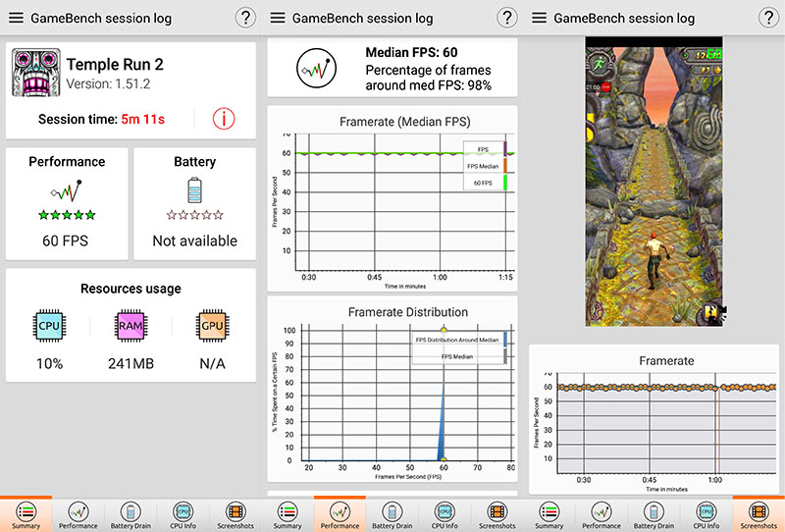The width and height of the screenshot is (785, 532).
Task: Tap the RAM 241MB value
Action: 131,363
